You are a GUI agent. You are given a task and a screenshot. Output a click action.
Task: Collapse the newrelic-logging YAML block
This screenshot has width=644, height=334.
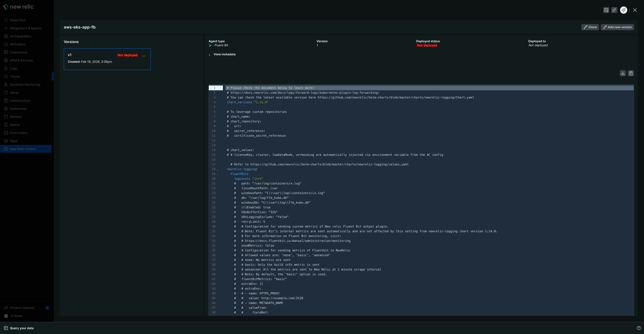click(x=217, y=170)
